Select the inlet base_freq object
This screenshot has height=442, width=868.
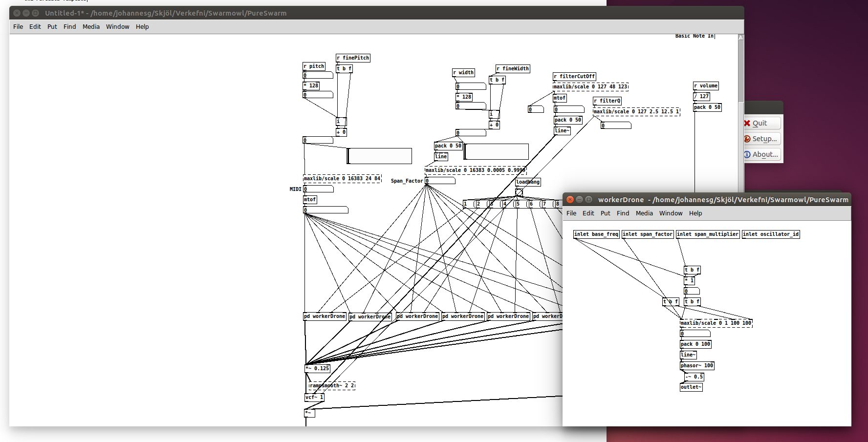tap(596, 234)
